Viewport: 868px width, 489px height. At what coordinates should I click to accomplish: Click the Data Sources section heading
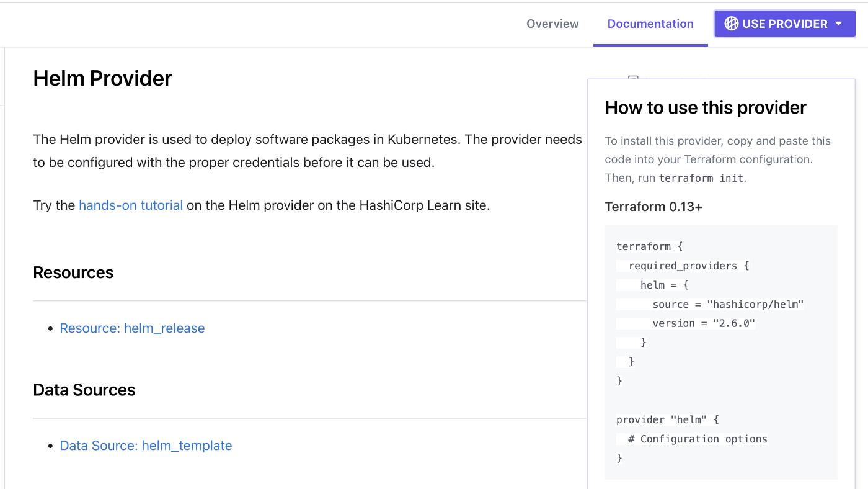[84, 390]
